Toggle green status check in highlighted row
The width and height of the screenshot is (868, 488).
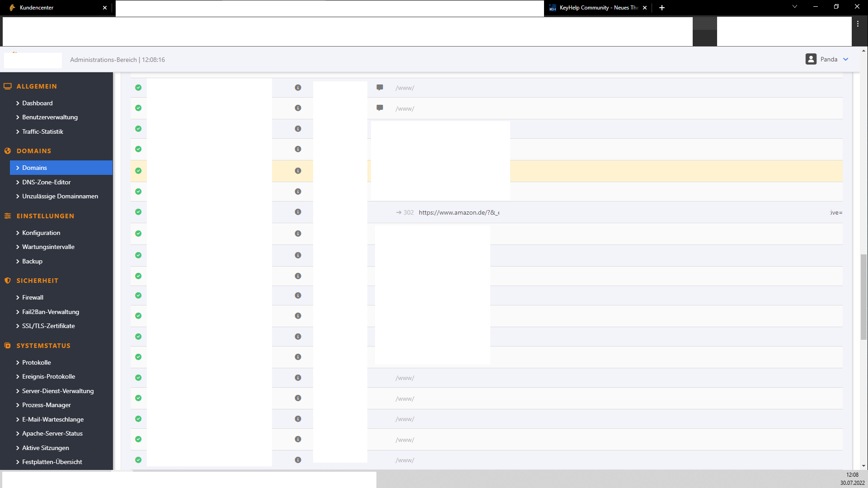click(138, 171)
